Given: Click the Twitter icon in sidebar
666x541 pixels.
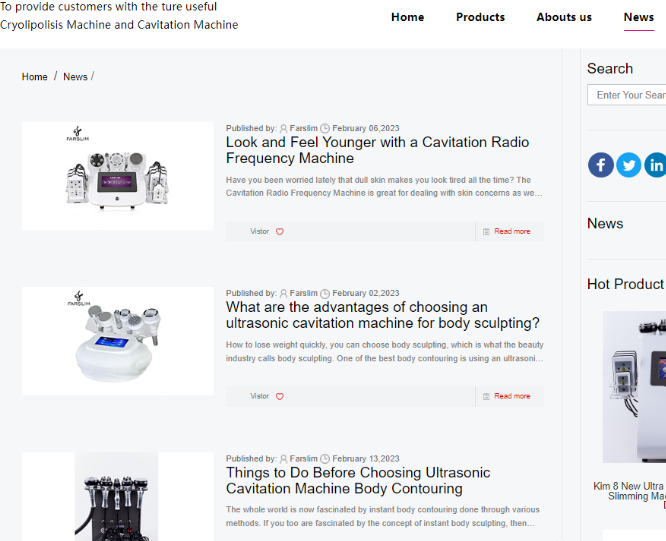Looking at the screenshot, I should pyautogui.click(x=629, y=165).
